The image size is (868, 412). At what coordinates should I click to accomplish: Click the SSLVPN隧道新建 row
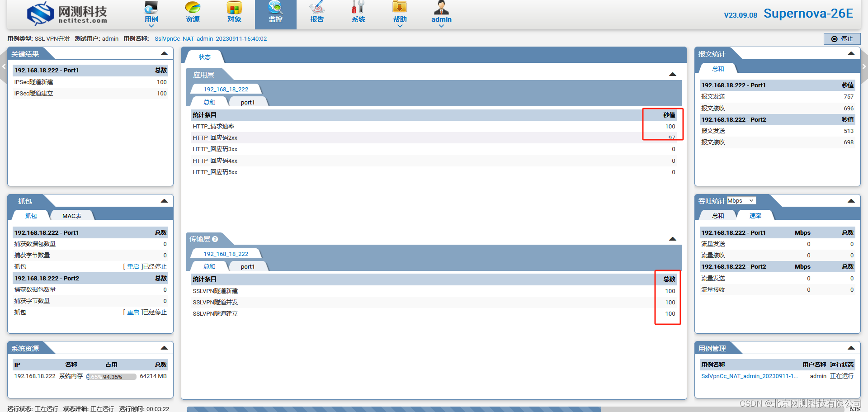pyautogui.click(x=434, y=291)
